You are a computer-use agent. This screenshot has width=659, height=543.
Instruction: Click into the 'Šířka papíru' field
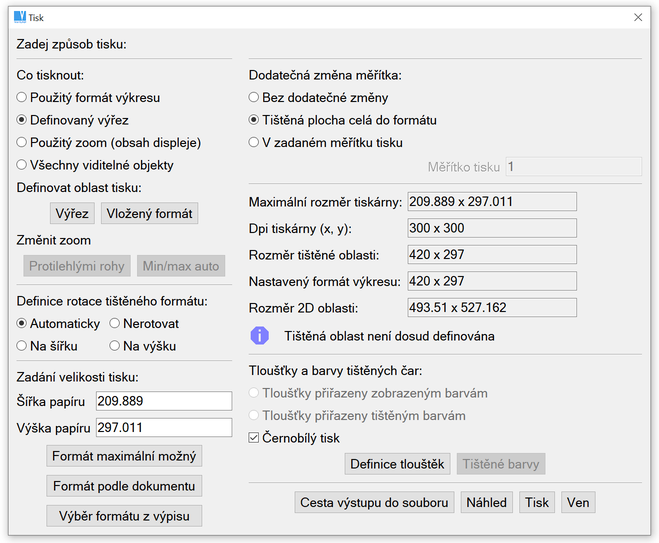(163, 401)
